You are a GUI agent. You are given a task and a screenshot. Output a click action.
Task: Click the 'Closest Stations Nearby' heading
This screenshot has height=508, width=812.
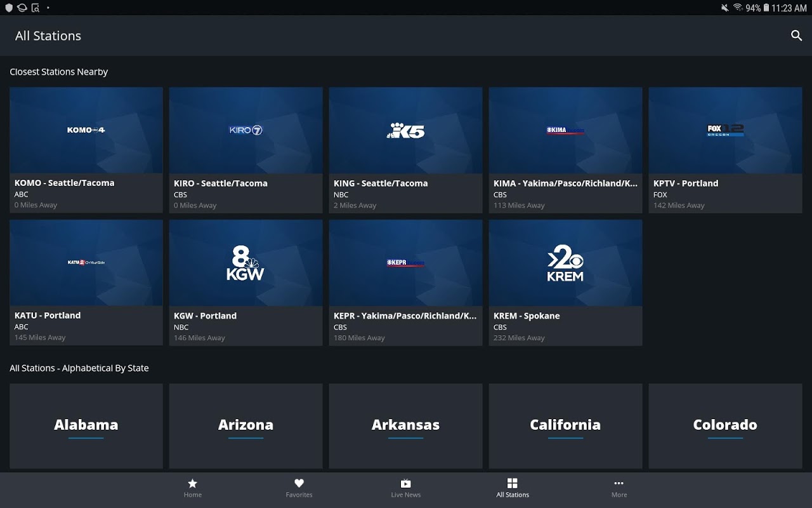[59, 72]
